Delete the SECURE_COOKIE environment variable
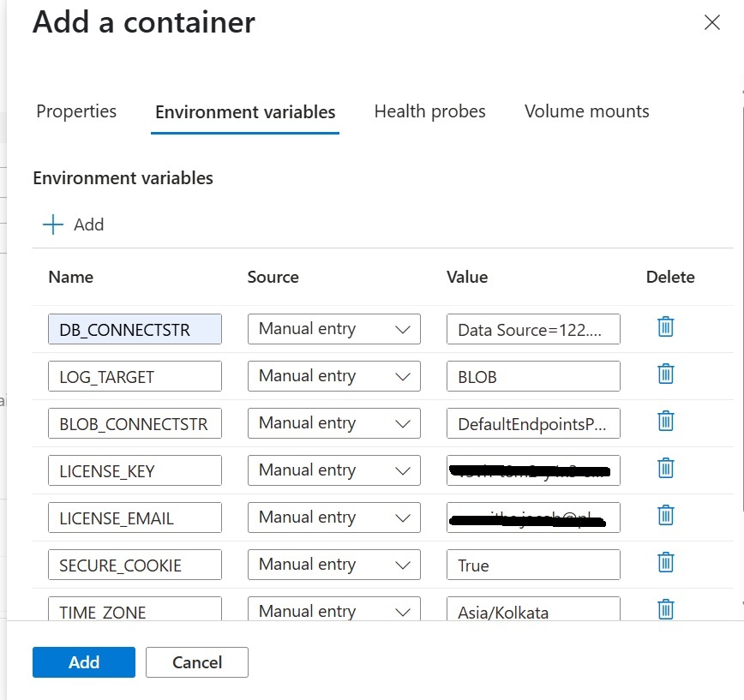Viewport: 744px width, 700px height. click(x=665, y=562)
